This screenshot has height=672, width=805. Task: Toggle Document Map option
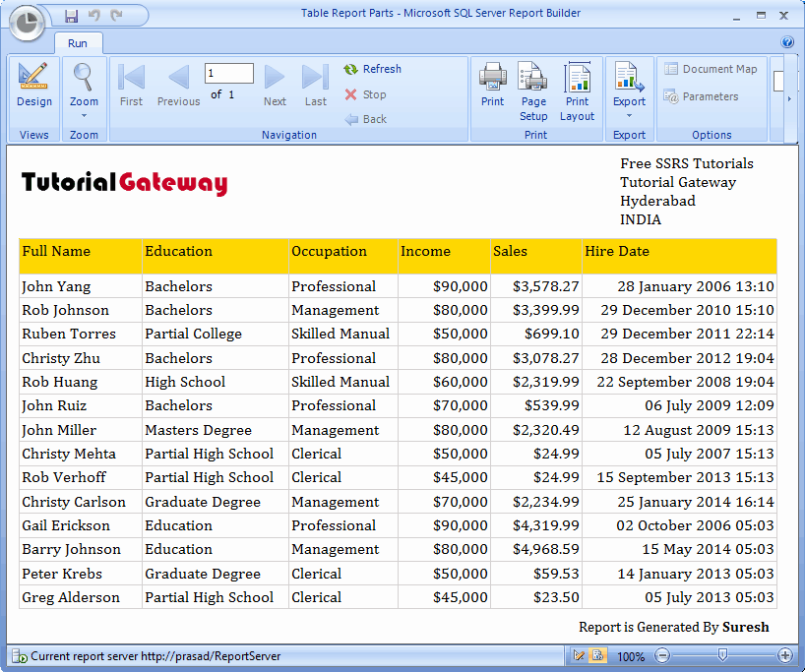tap(711, 69)
